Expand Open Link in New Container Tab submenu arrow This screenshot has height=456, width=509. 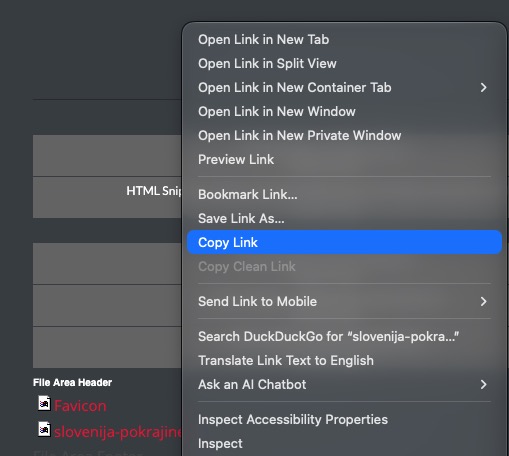(483, 88)
